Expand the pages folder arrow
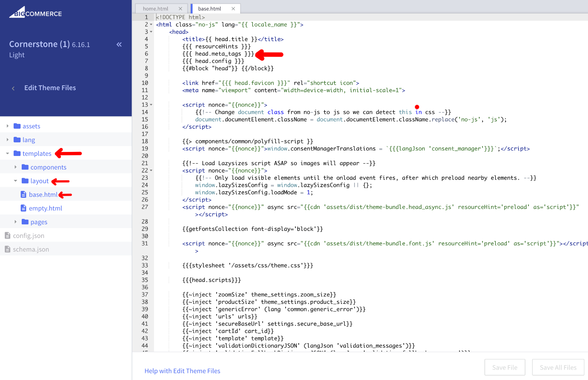The width and height of the screenshot is (588, 380). (x=15, y=221)
